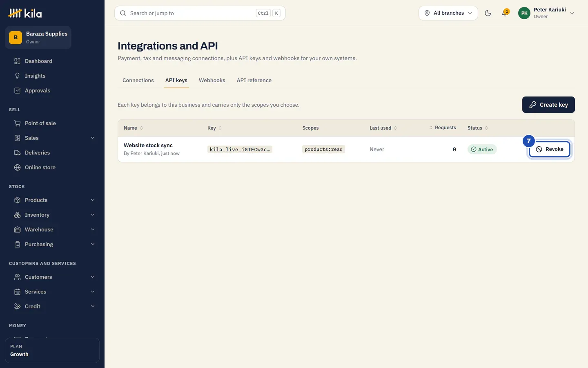Expand the Inventory submenu chevron
Screen dimensions: 588x368
(x=93, y=215)
